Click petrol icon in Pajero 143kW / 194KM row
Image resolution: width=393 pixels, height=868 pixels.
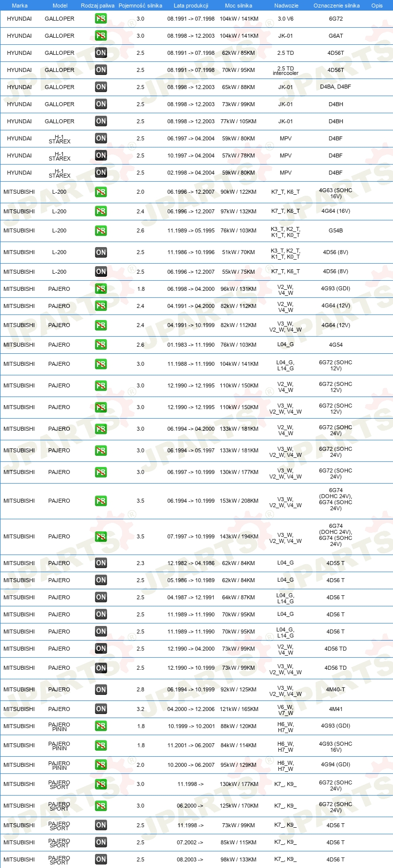101,537
